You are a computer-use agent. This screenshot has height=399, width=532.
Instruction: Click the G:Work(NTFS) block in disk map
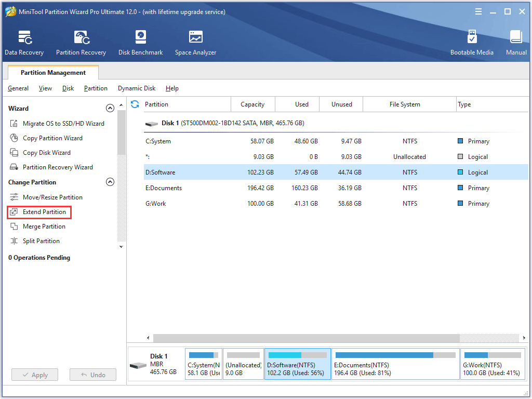click(493, 364)
